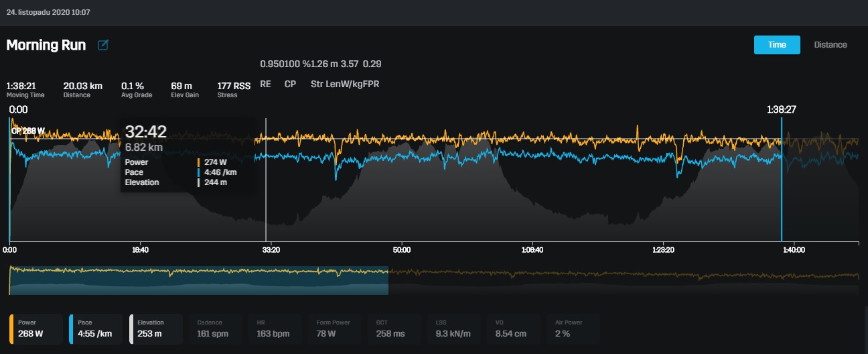Viewport: 868px width, 354px height.
Task: Click the 20.03 km Distance stat
Action: point(82,90)
